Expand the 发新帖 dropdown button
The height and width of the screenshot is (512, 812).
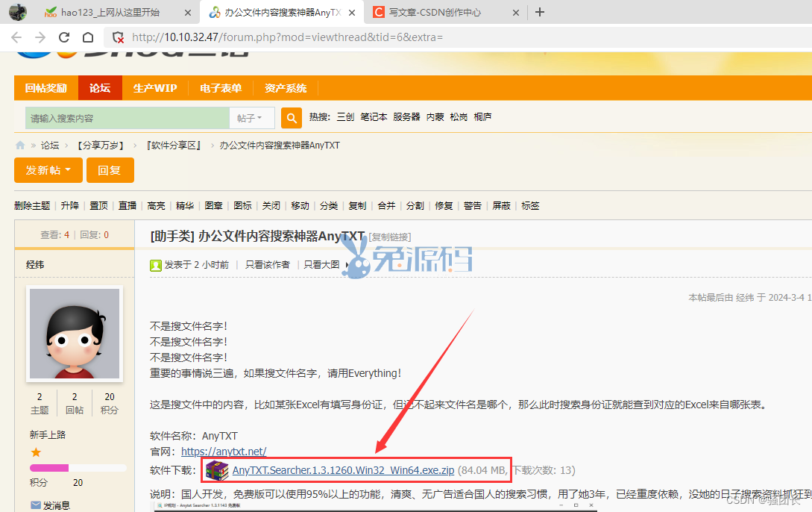pos(48,170)
